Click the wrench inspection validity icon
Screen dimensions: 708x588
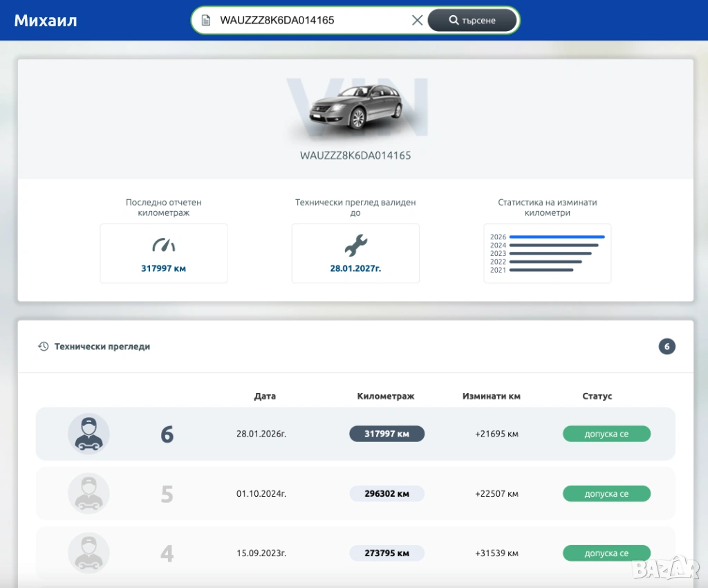pos(355,246)
